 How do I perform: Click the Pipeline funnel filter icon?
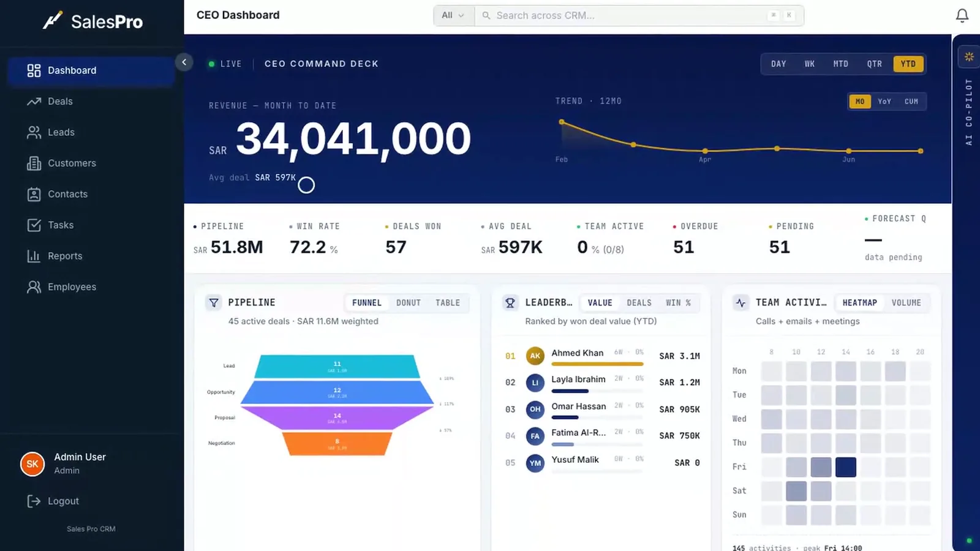point(214,302)
